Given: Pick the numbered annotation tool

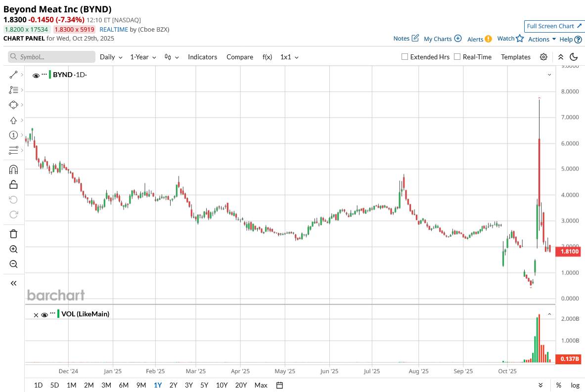Looking at the screenshot, I should 13,135.
